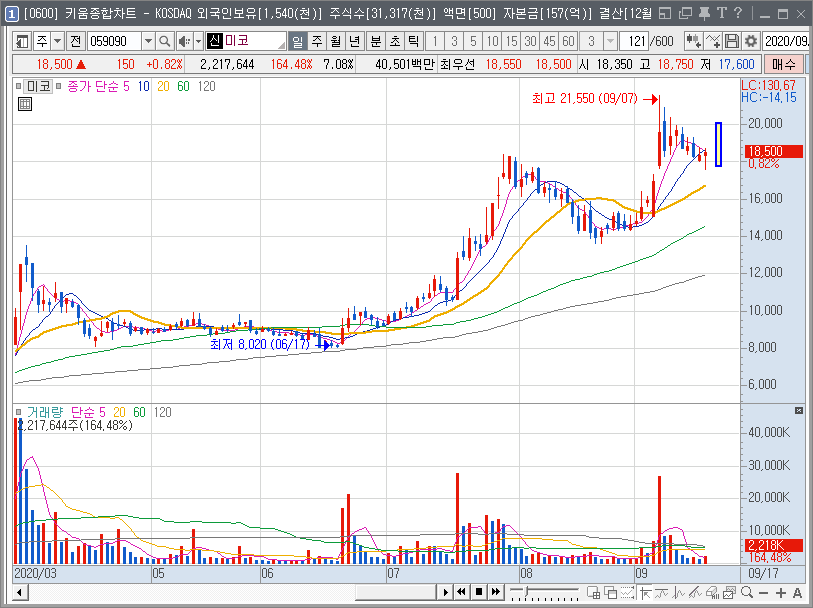813x608 pixels.
Task: Close the volume panel with X icon
Action: pyautogui.click(x=798, y=411)
